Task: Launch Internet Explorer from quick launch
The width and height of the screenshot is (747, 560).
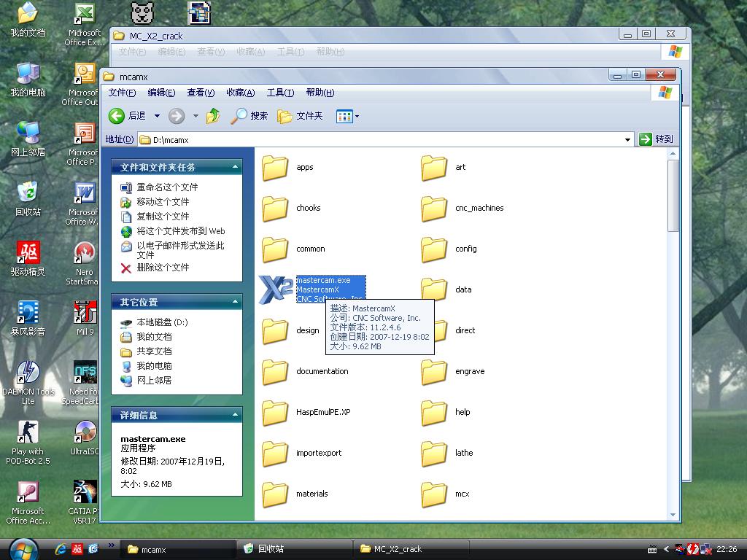Action: 61,549
